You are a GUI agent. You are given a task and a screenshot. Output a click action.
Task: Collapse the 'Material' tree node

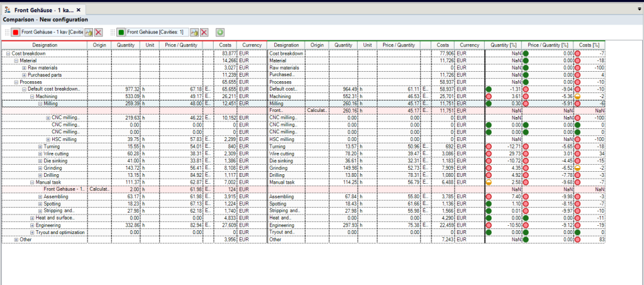(x=16, y=60)
